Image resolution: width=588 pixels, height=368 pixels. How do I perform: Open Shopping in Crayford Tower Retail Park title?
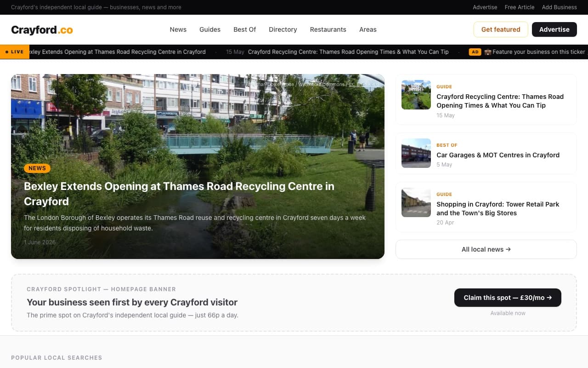[498, 208]
